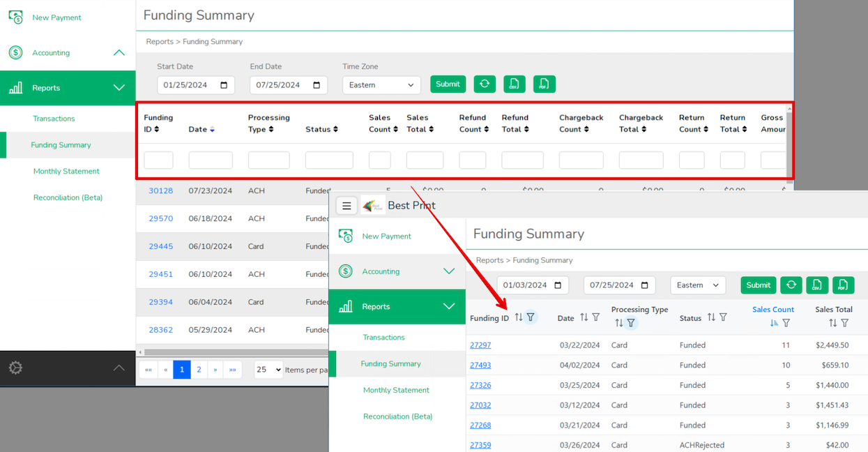Expand the Accounting chevron in Best Print sidebar
Screen dimensions: 868x452
tap(449, 271)
